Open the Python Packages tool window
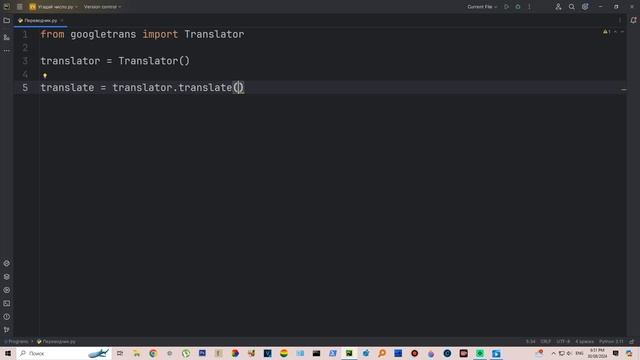Screen dimensions: 640x360 7,263
